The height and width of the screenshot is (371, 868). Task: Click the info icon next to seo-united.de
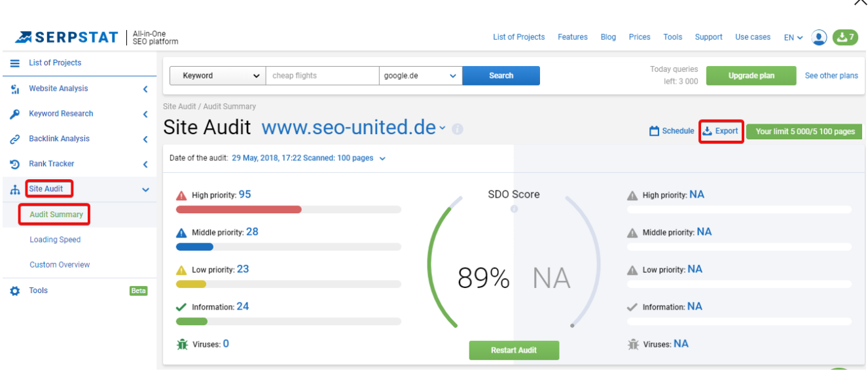click(458, 129)
